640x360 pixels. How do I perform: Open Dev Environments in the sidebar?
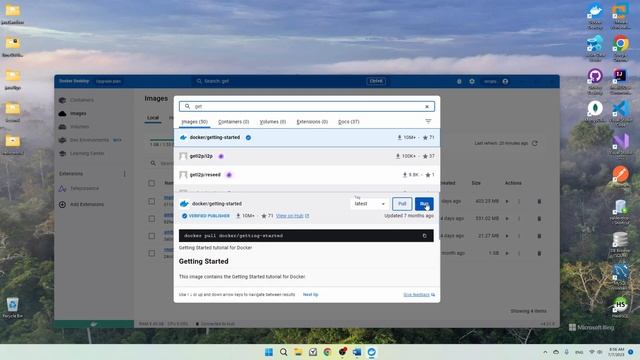[x=89, y=140]
